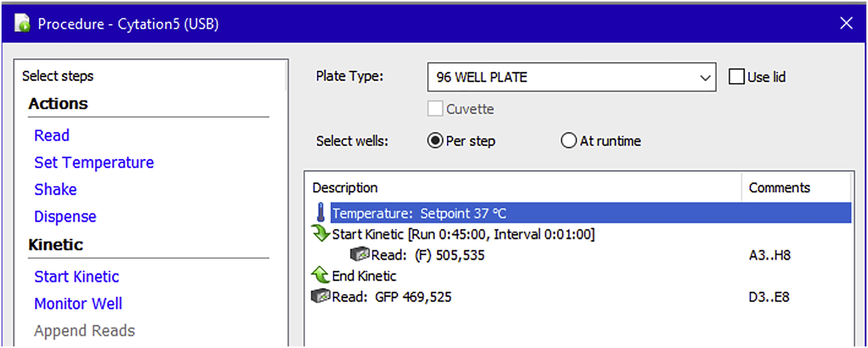Image resolution: width=868 pixels, height=348 pixels.
Task: Enable the Use lid checkbox
Action: pos(736,77)
